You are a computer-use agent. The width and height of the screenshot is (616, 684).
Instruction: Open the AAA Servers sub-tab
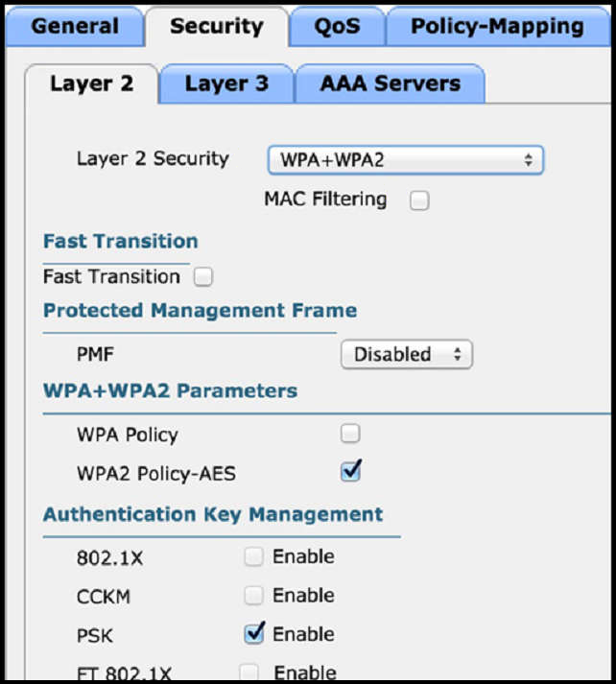(390, 83)
